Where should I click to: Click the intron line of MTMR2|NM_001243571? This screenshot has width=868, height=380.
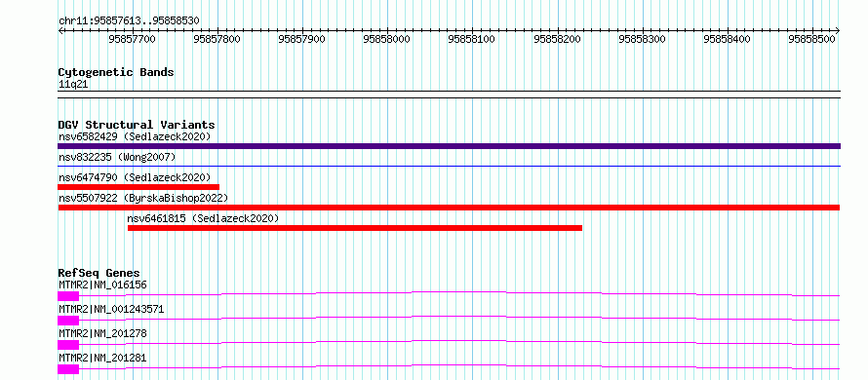(459, 318)
